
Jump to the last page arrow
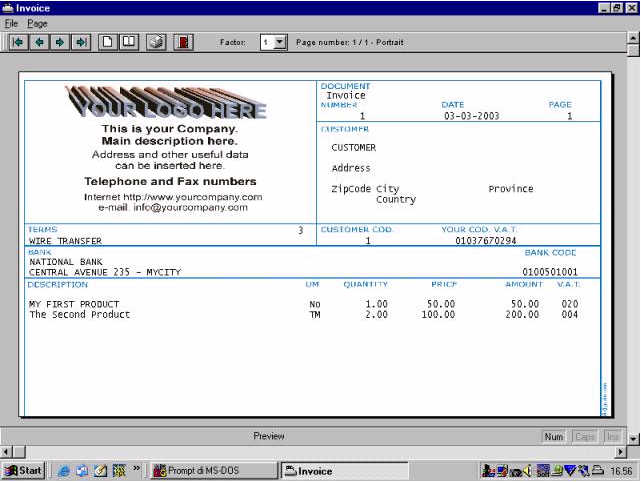click(81, 42)
